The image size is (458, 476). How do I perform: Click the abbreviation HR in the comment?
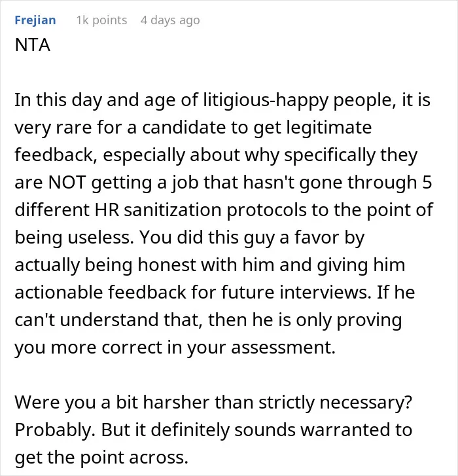coord(107,210)
